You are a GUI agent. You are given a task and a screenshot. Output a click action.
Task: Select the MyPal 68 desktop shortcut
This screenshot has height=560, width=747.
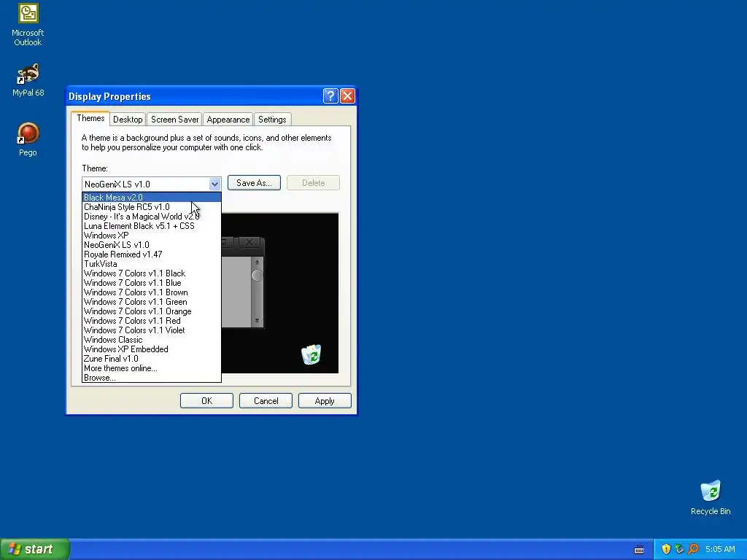(28, 79)
